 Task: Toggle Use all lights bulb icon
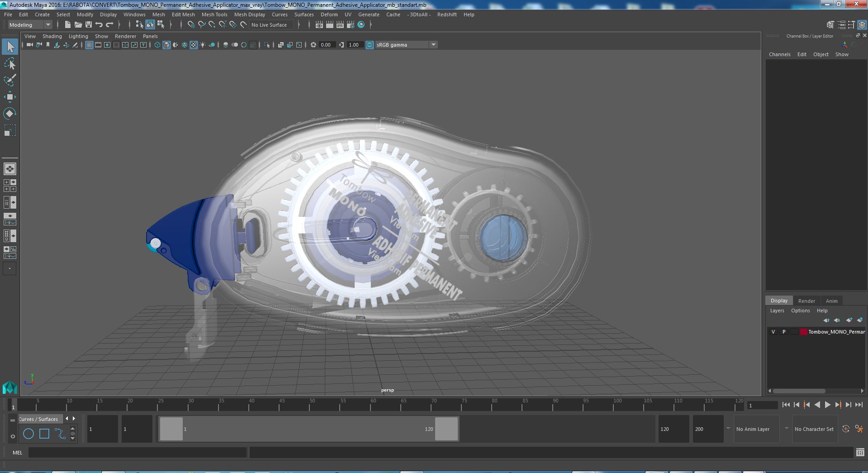203,45
